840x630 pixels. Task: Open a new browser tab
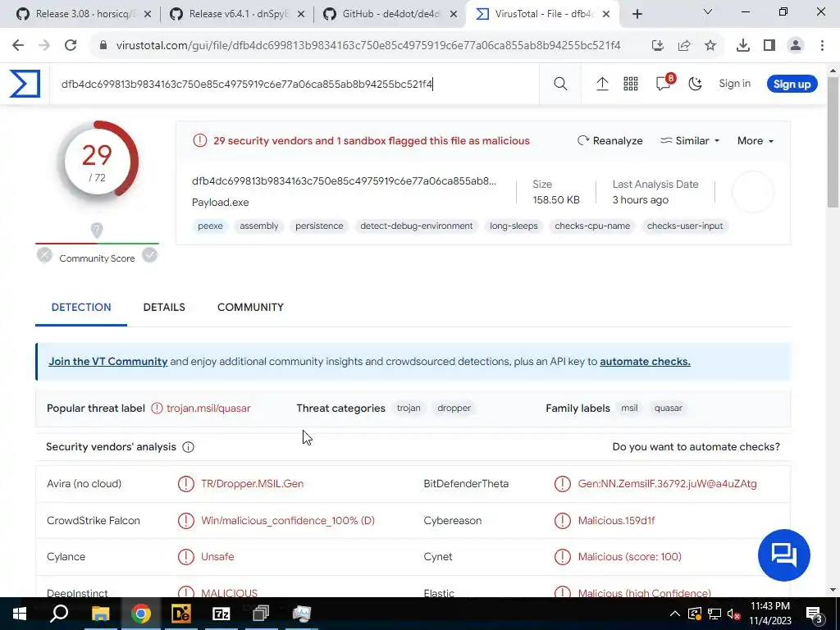coord(637,15)
